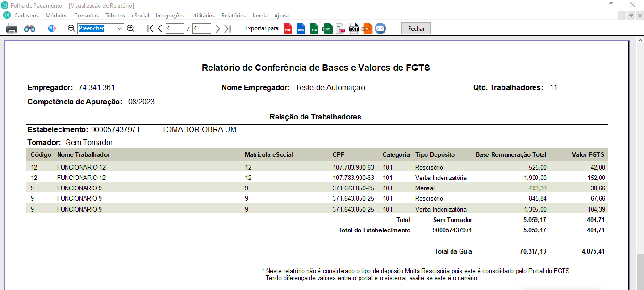Open the Relatórios menu

point(234,16)
